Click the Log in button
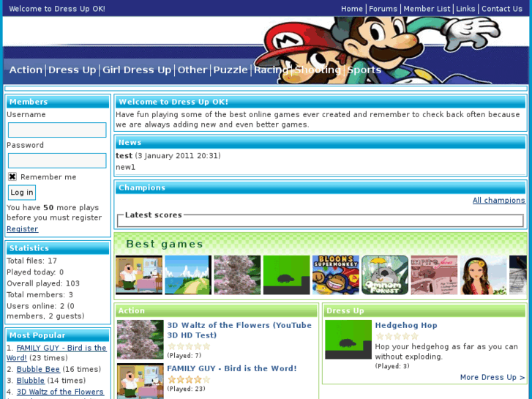Image resolution: width=532 pixels, height=399 pixels. point(22,193)
